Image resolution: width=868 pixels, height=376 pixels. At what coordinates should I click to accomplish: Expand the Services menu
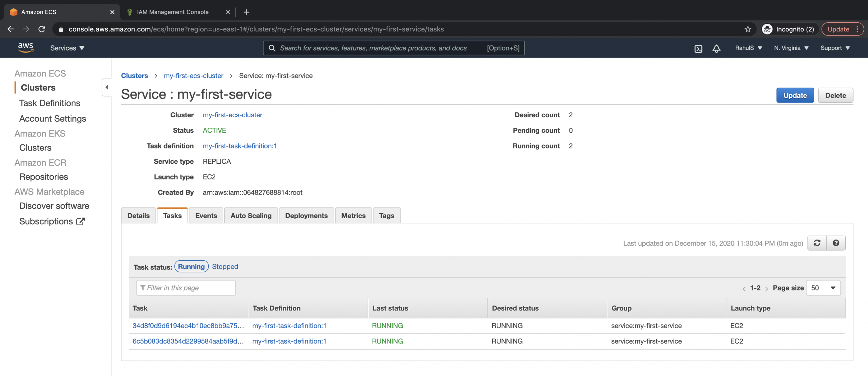click(x=67, y=48)
